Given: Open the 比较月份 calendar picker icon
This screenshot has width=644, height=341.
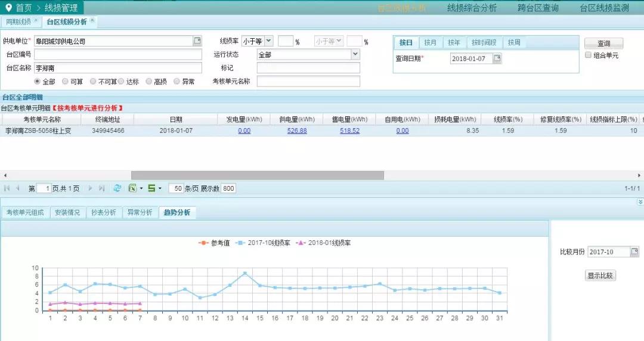Looking at the screenshot, I should tap(634, 252).
